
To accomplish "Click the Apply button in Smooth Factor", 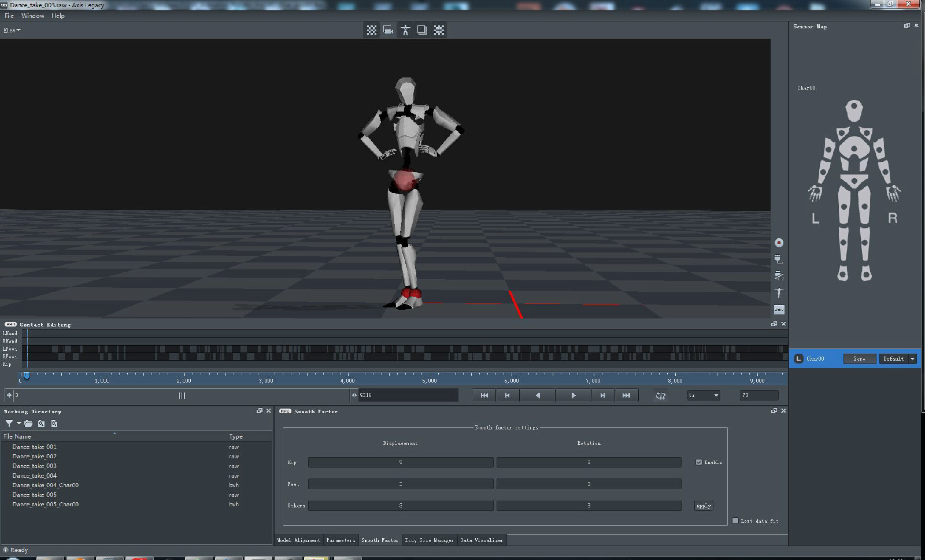I will pyautogui.click(x=704, y=506).
